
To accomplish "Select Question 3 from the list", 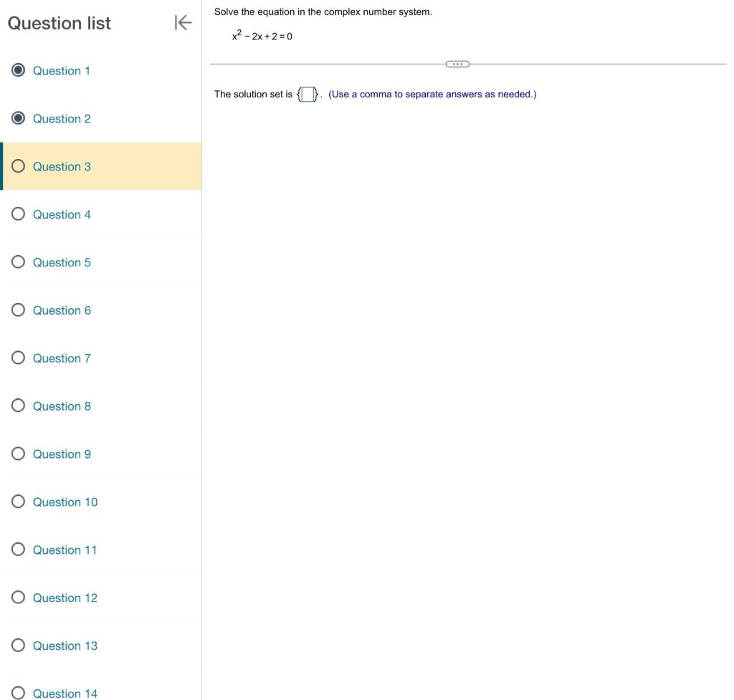I will (62, 166).
